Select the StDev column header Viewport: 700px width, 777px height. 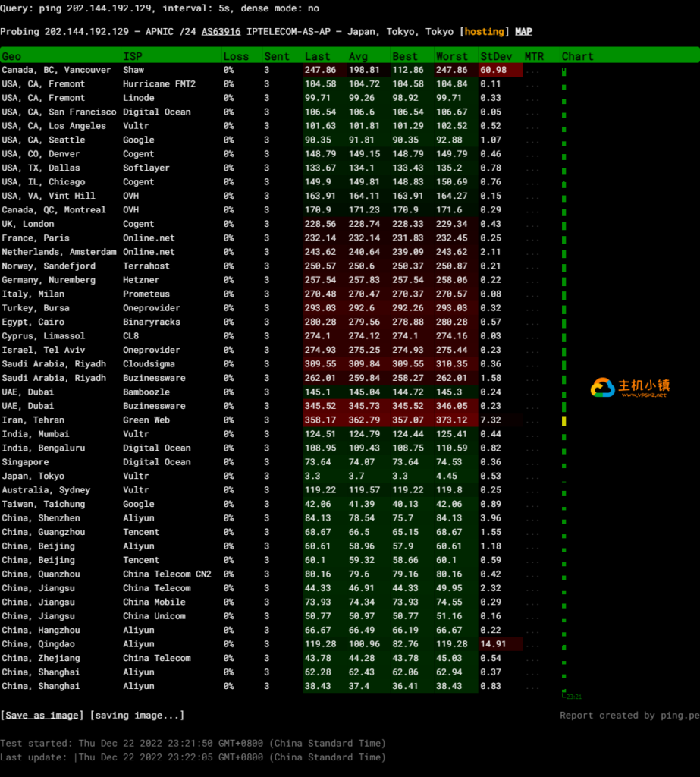click(496, 56)
